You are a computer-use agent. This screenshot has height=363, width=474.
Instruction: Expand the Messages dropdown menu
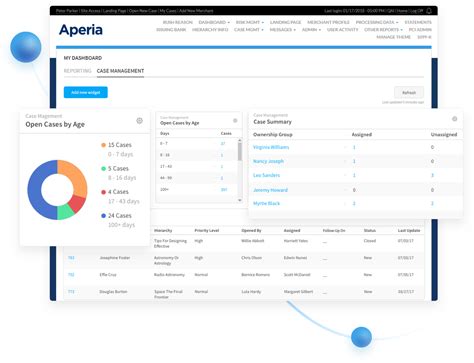(x=283, y=30)
